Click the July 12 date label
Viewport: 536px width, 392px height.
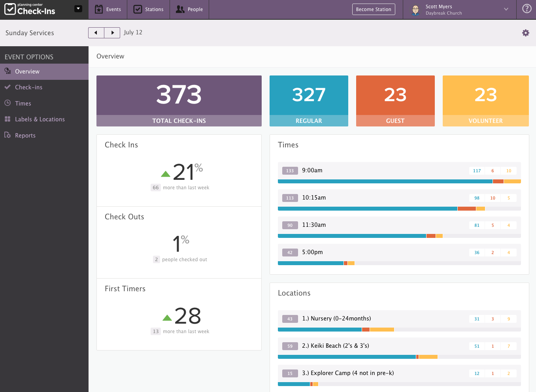pyautogui.click(x=133, y=32)
